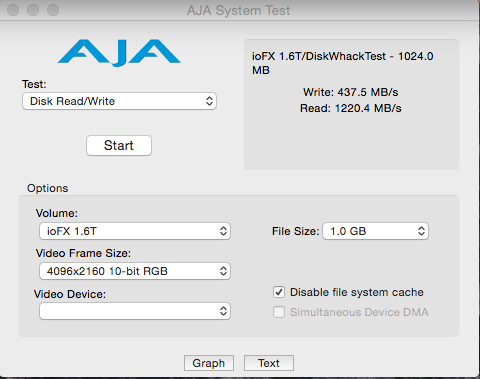Toggle Simultaneous Device DMA checkbox
Viewport: 480px width, 379px height.
(279, 312)
